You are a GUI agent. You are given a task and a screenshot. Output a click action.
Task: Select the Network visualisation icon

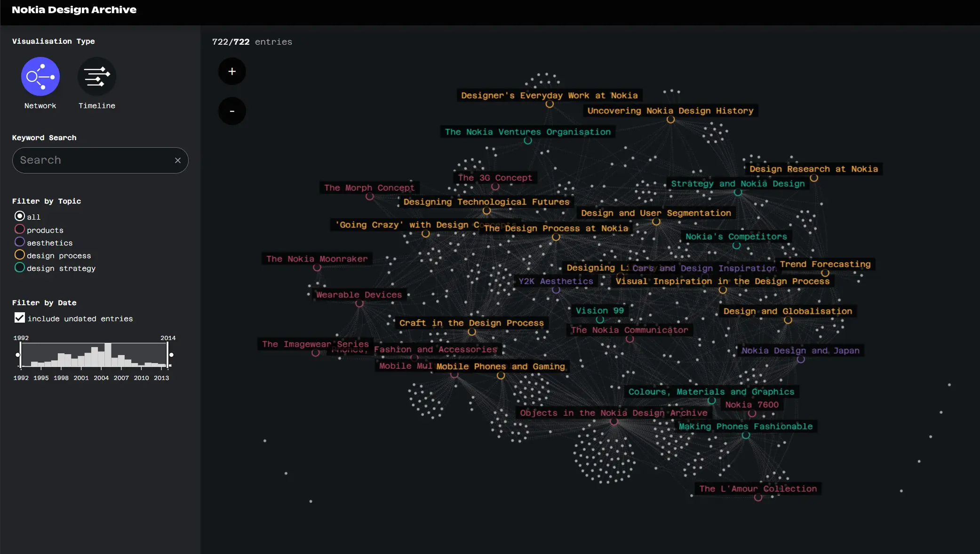point(40,76)
